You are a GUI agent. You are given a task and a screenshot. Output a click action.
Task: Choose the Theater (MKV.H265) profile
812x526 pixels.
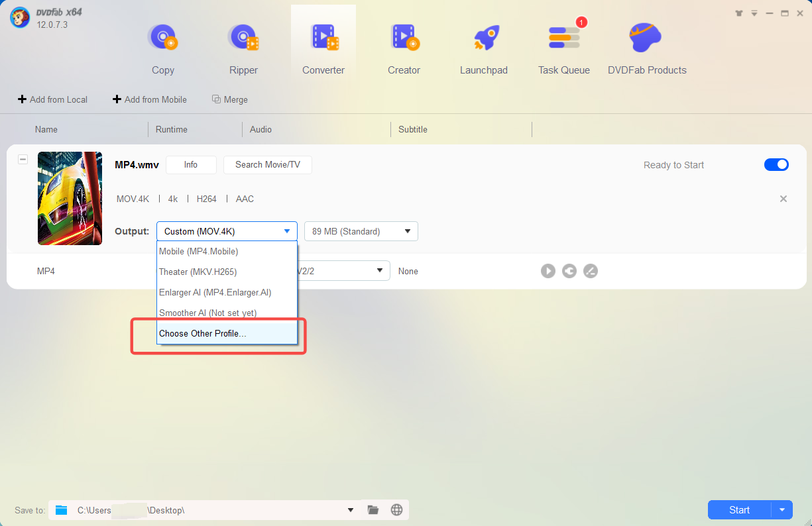click(227, 272)
